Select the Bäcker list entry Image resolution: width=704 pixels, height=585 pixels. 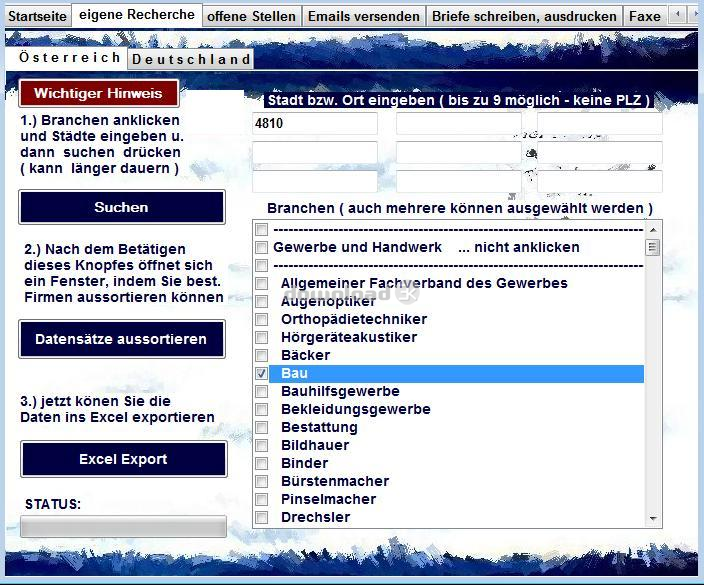click(305, 355)
